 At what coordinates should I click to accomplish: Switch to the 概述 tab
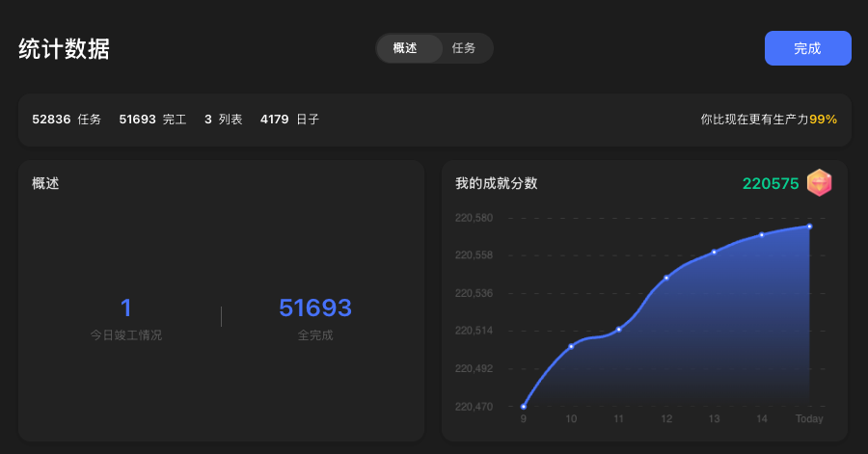409,48
